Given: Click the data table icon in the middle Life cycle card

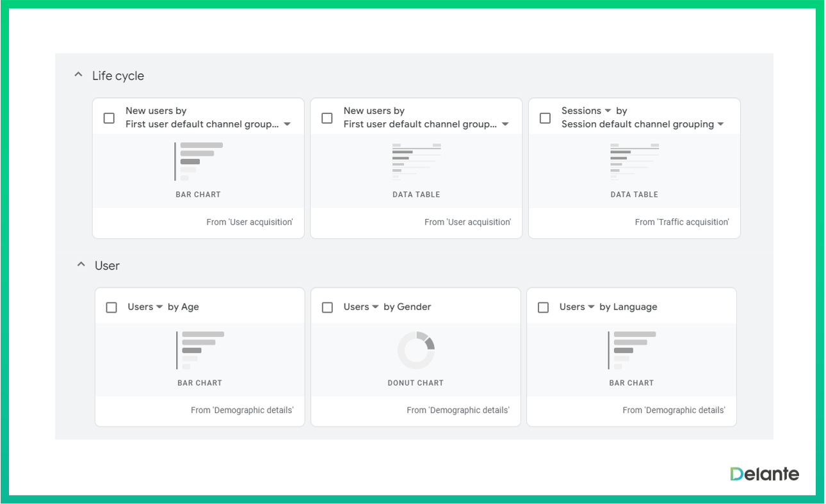Looking at the screenshot, I should (416, 161).
